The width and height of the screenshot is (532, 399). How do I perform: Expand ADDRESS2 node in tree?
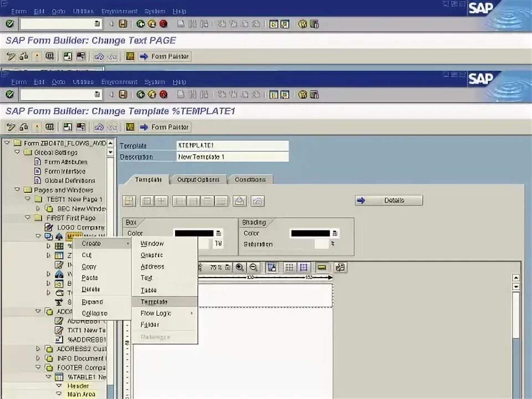click(38, 349)
